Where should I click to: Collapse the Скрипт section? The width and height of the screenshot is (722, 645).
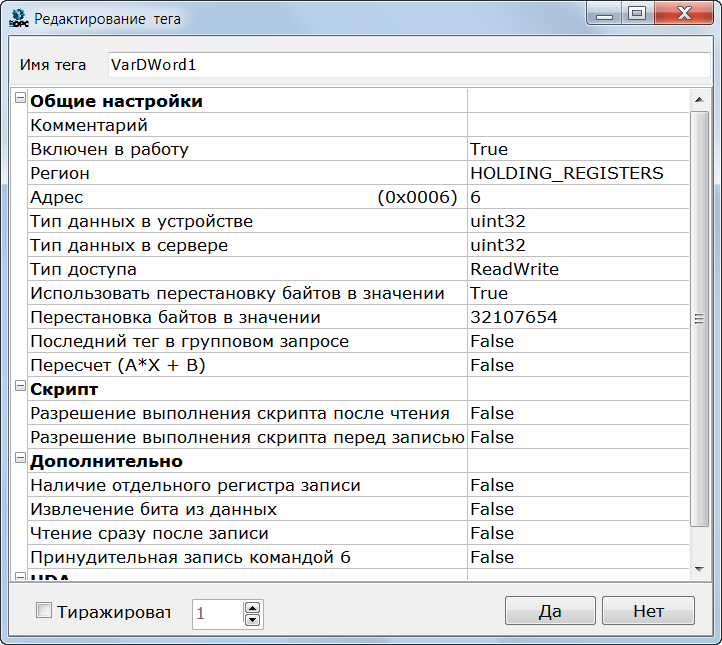coord(20,386)
